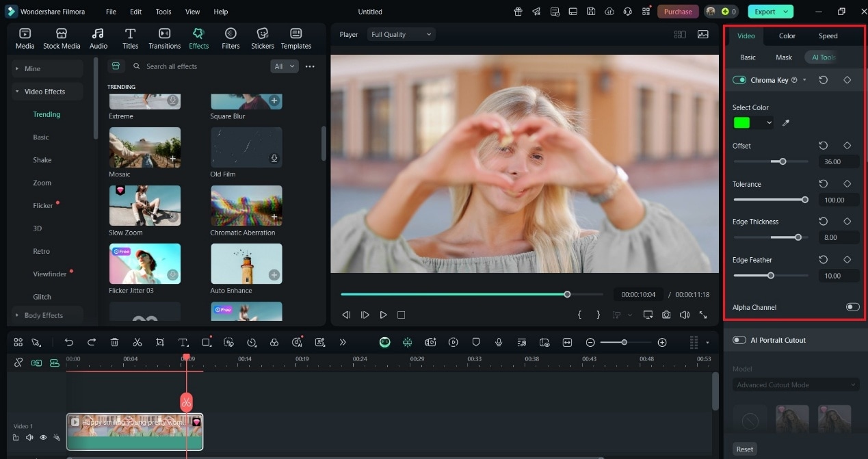Open the Tools menu
The image size is (868, 459).
pyautogui.click(x=163, y=12)
